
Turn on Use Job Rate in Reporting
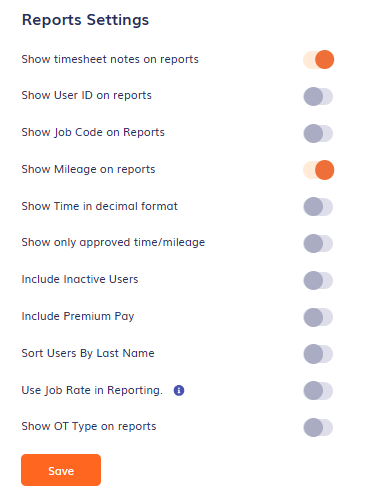318,391
